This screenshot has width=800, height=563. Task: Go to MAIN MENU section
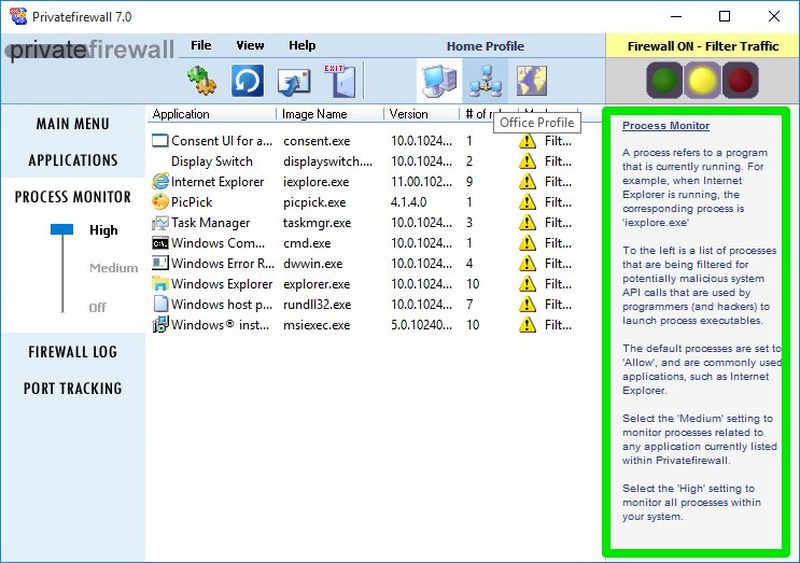72,124
